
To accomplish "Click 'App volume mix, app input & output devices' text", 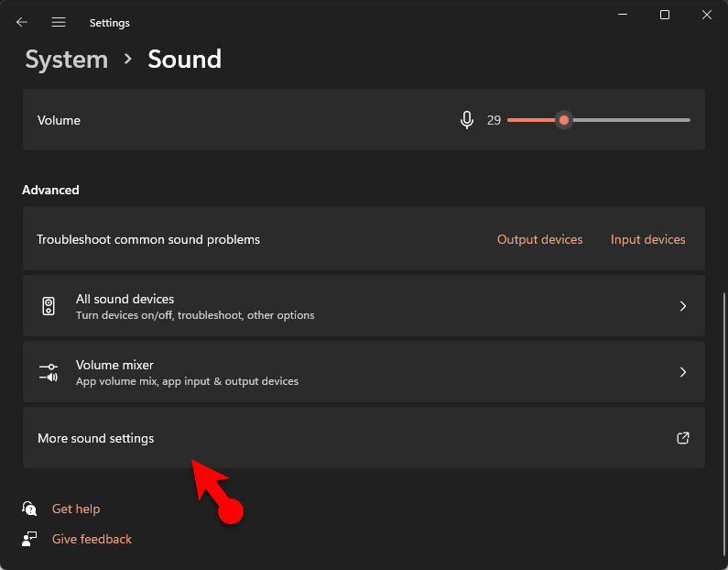I will pos(187,381).
